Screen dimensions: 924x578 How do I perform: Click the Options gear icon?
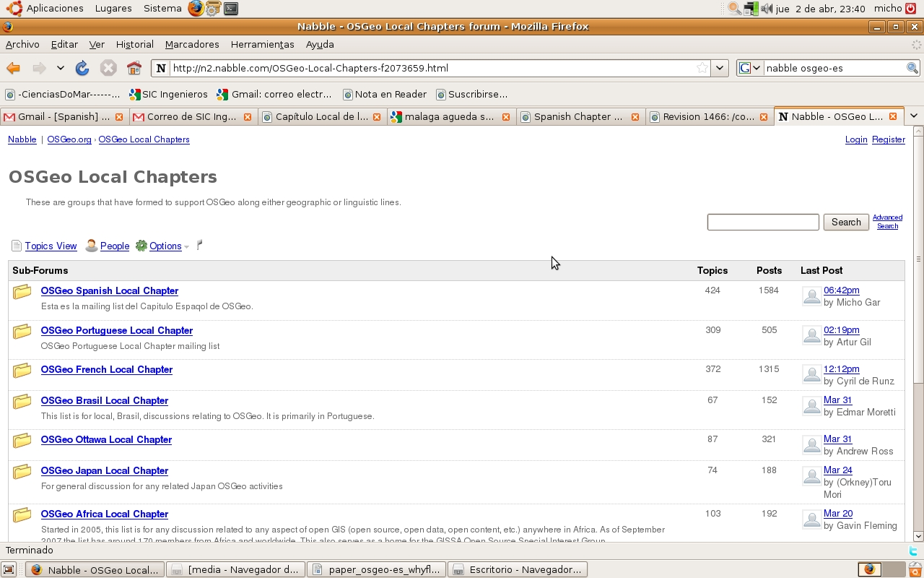click(x=141, y=246)
